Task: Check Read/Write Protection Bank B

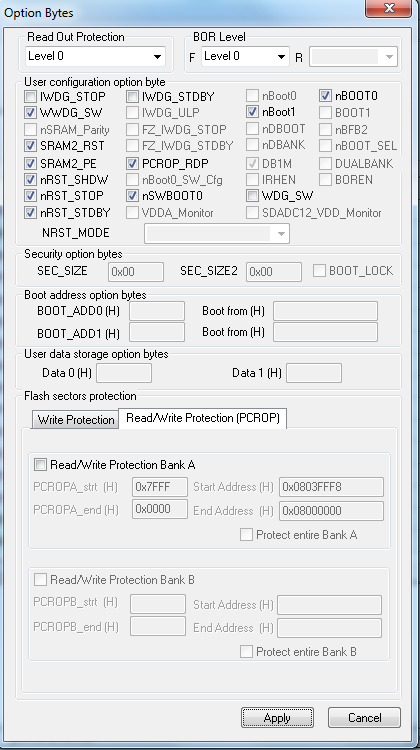Action: pyautogui.click(x=40, y=580)
